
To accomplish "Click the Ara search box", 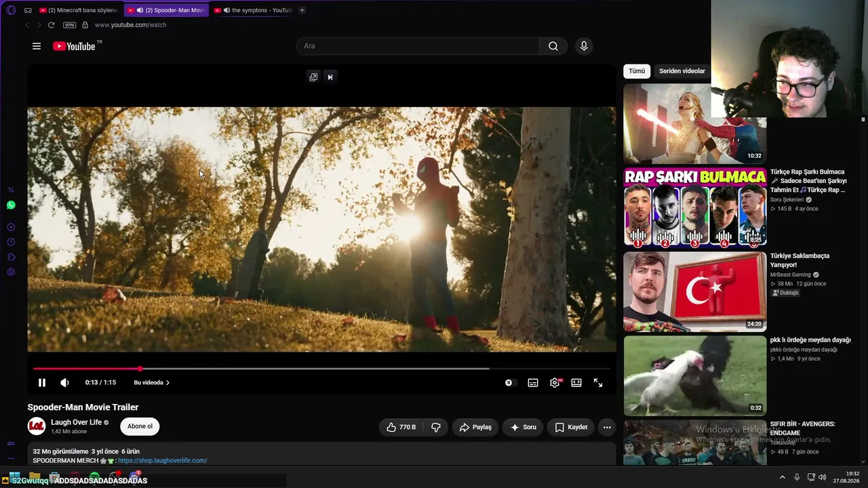I will click(x=418, y=46).
